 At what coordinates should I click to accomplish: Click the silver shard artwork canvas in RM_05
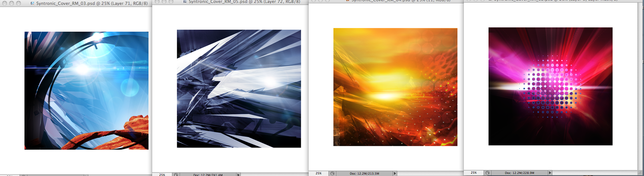[x=239, y=89]
